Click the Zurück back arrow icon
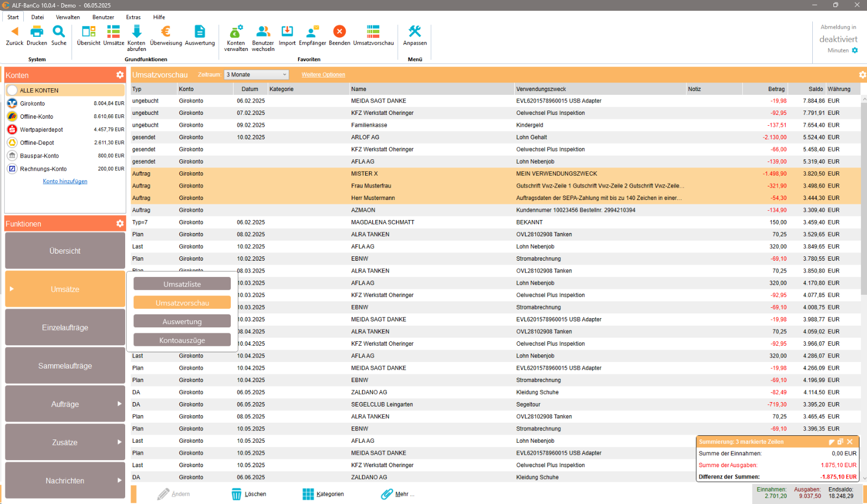The height and width of the screenshot is (504, 867). coord(15,31)
